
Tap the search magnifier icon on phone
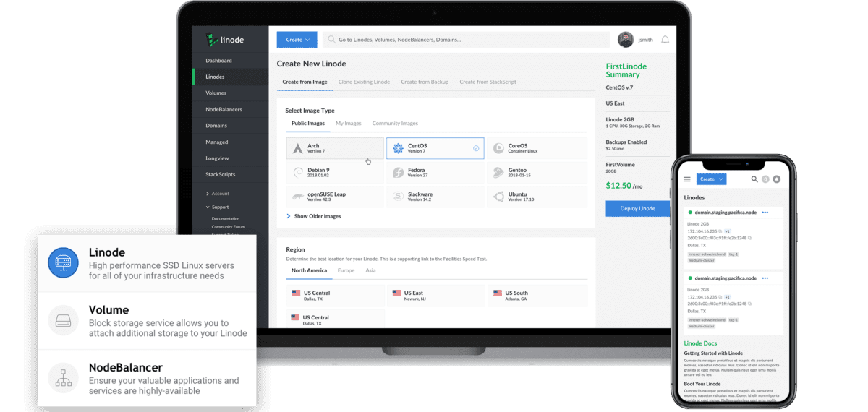[754, 179]
